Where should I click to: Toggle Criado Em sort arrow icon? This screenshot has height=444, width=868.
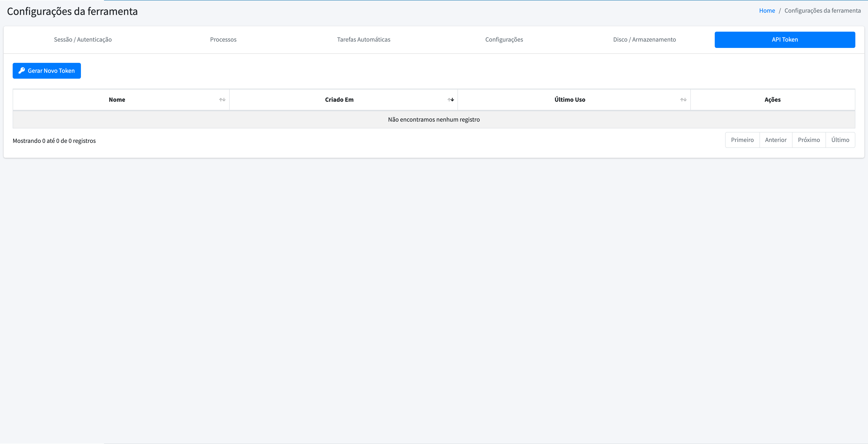(x=451, y=100)
